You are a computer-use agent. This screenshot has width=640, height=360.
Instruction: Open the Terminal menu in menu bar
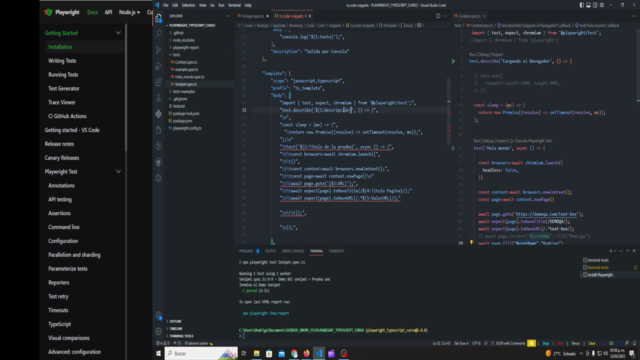coord(234,5)
